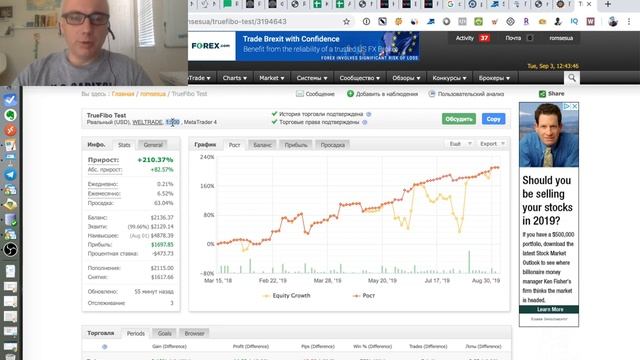
Task: Select the Рост chart tab
Action: [234, 145]
